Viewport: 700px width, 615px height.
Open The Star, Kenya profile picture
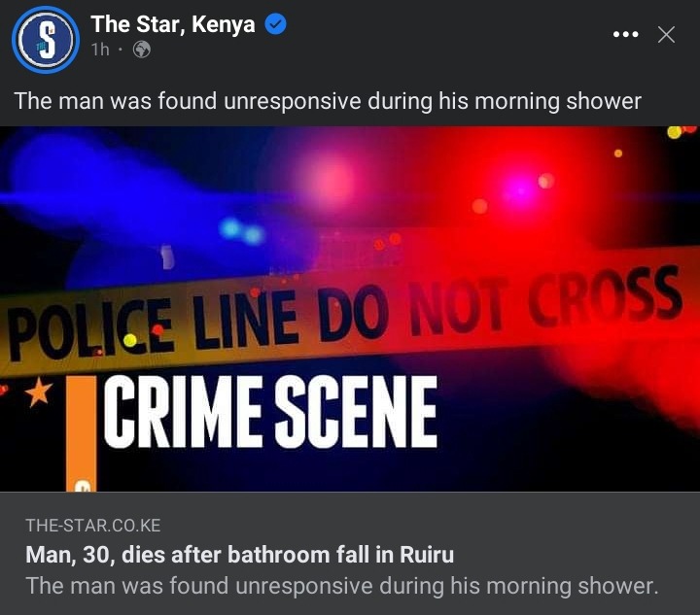point(46,40)
